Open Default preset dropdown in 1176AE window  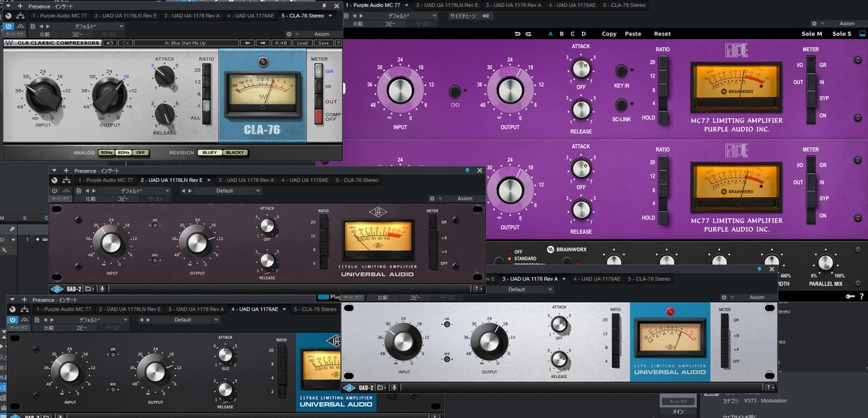(186, 320)
